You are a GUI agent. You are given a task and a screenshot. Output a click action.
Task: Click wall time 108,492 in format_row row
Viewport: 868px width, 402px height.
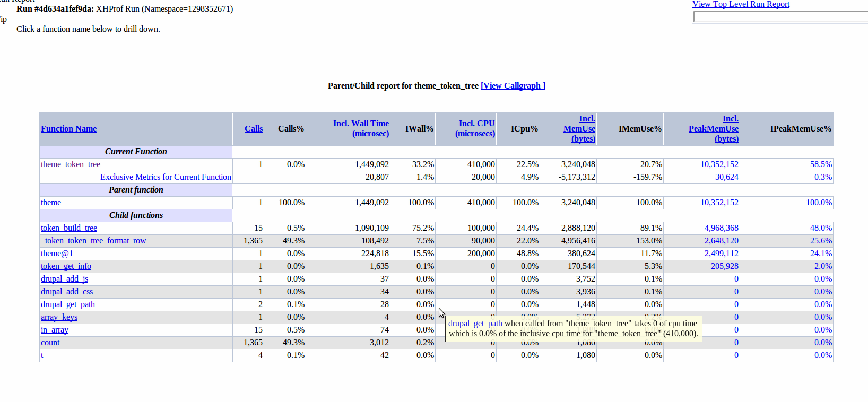coord(375,241)
